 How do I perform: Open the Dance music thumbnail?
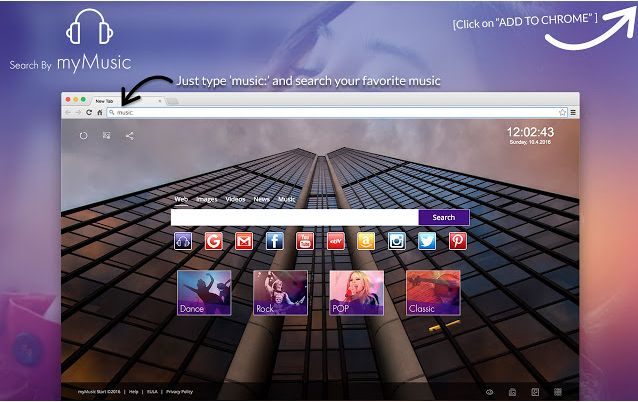(204, 293)
